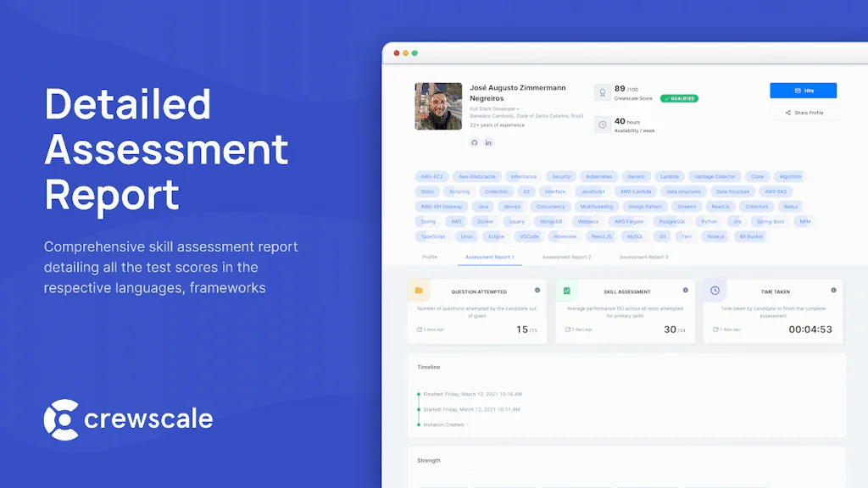Click the clock icon under Question Attempted
868x488 pixels.
tap(420, 330)
